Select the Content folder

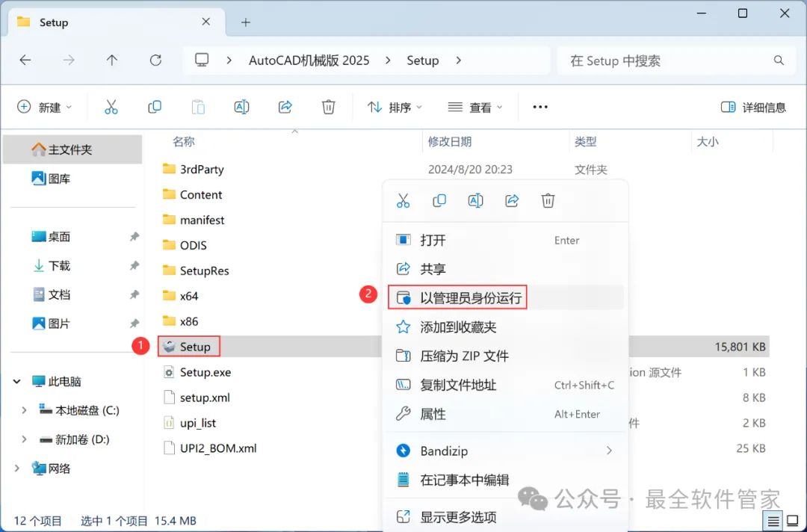[x=192, y=194]
